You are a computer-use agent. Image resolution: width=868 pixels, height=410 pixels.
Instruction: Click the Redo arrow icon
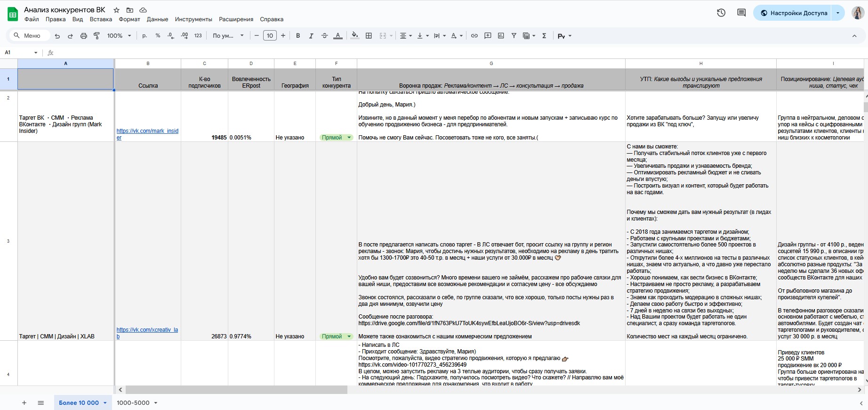70,36
